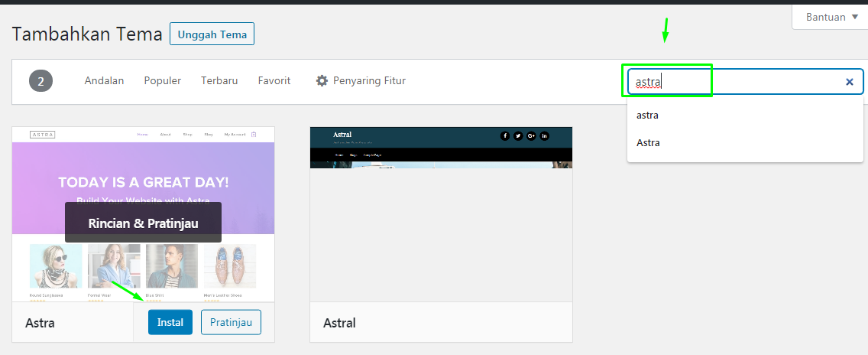Click the Astral title in preview header

pyautogui.click(x=342, y=134)
